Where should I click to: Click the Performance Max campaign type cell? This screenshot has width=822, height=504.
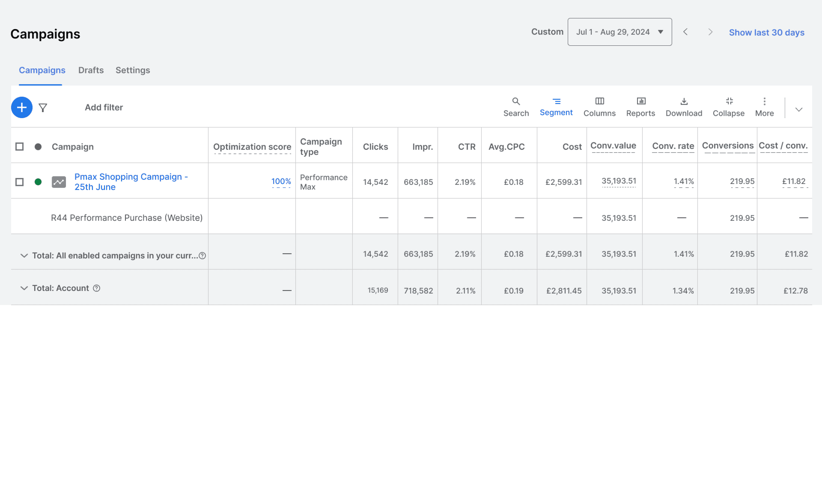pyautogui.click(x=324, y=182)
